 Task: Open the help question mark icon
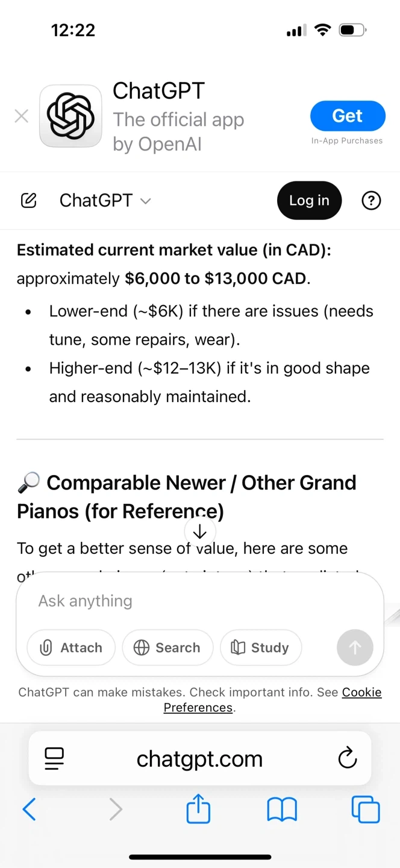point(371,201)
